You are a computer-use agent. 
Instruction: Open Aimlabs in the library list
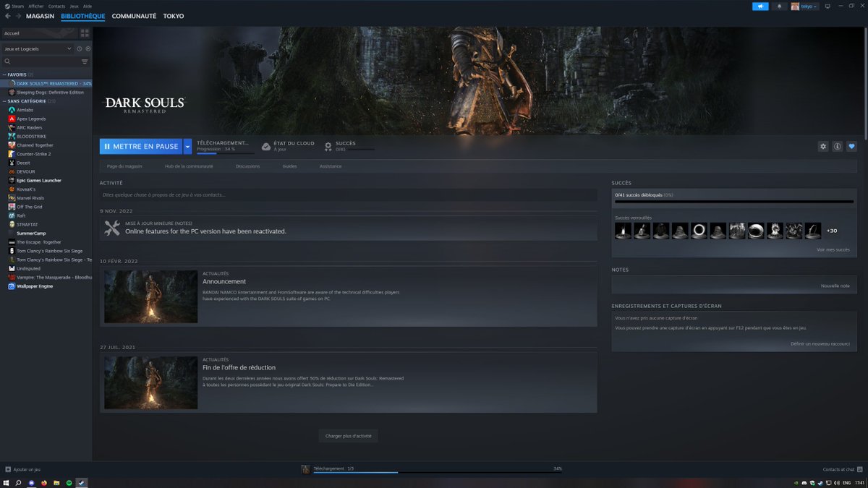pos(25,110)
